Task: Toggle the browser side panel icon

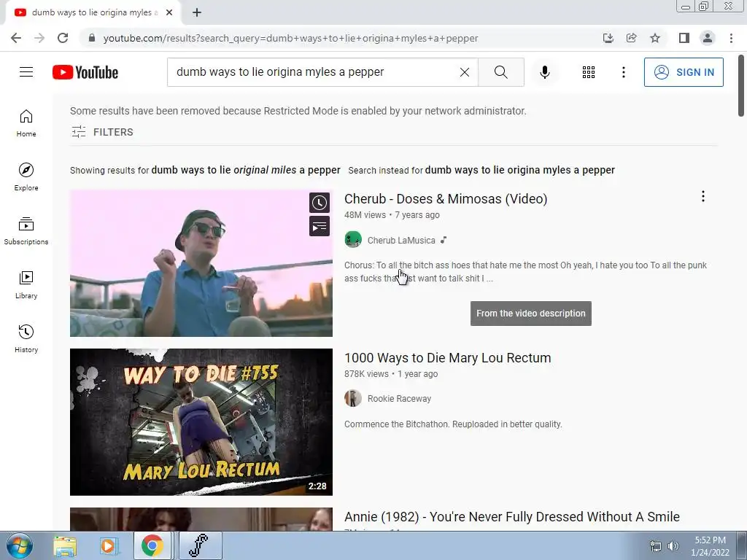Action: point(684,38)
